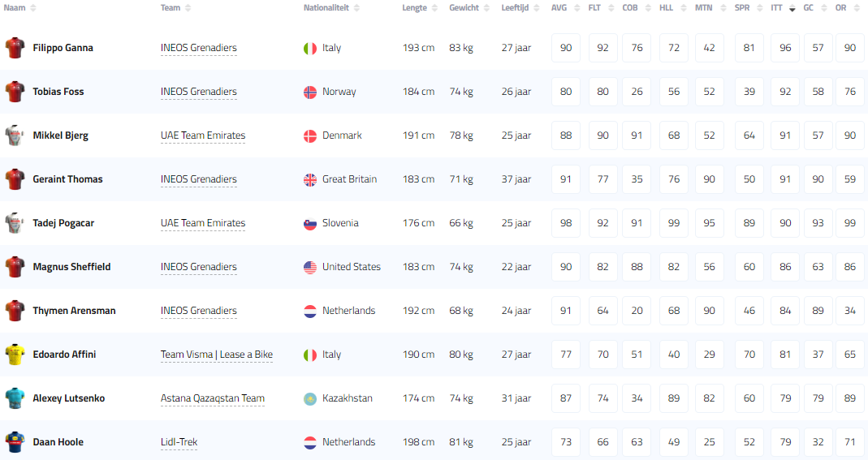The width and height of the screenshot is (868, 460).
Task: Click the Slovenia flag icon
Action: coord(309,223)
